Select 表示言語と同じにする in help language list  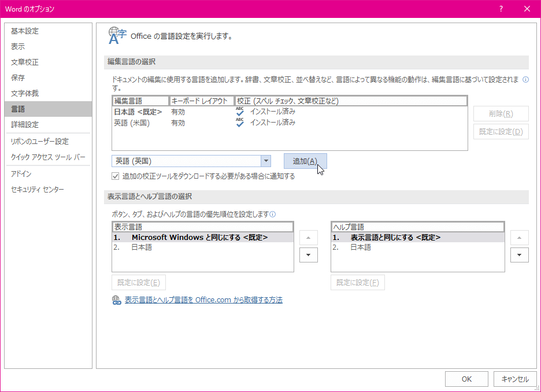tap(417, 238)
